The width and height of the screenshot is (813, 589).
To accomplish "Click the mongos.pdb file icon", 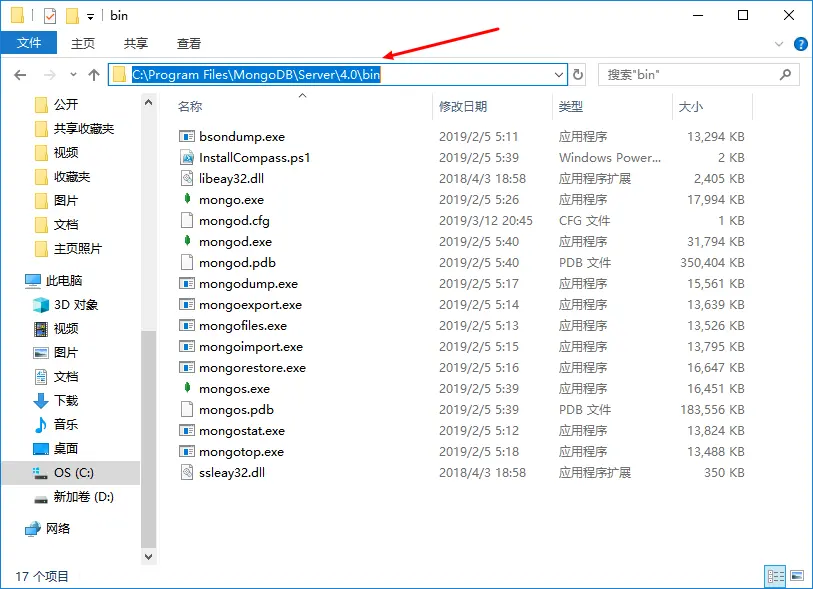I will pyautogui.click(x=187, y=410).
